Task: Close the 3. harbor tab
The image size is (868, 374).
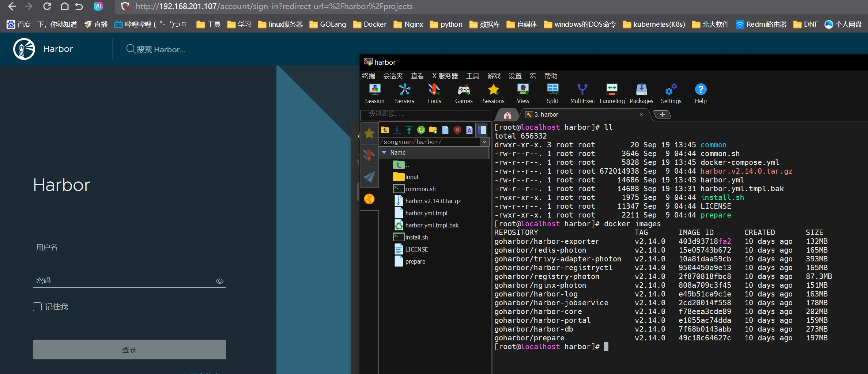Action: (641, 114)
